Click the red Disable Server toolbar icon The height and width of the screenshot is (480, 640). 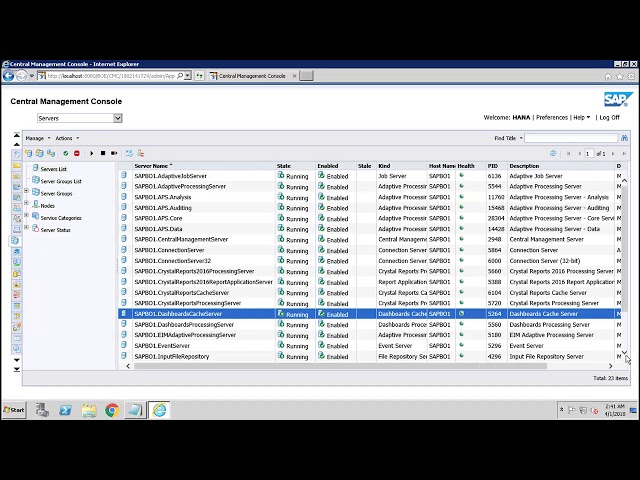77,153
